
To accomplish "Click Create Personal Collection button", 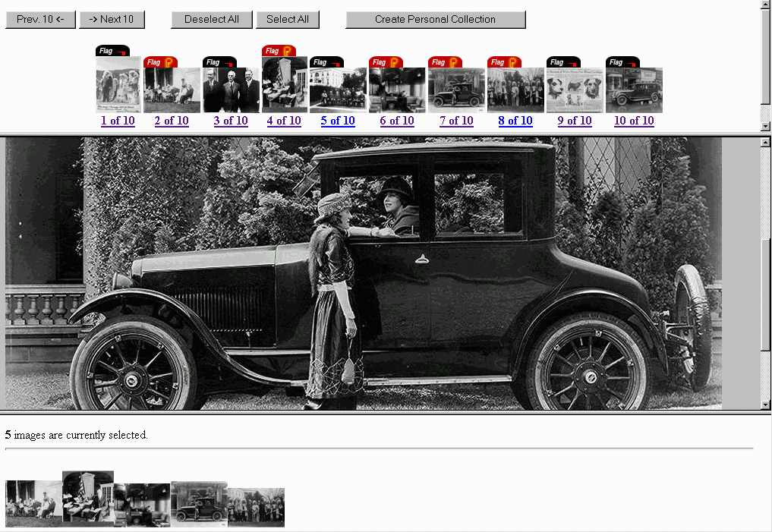I will coord(435,20).
